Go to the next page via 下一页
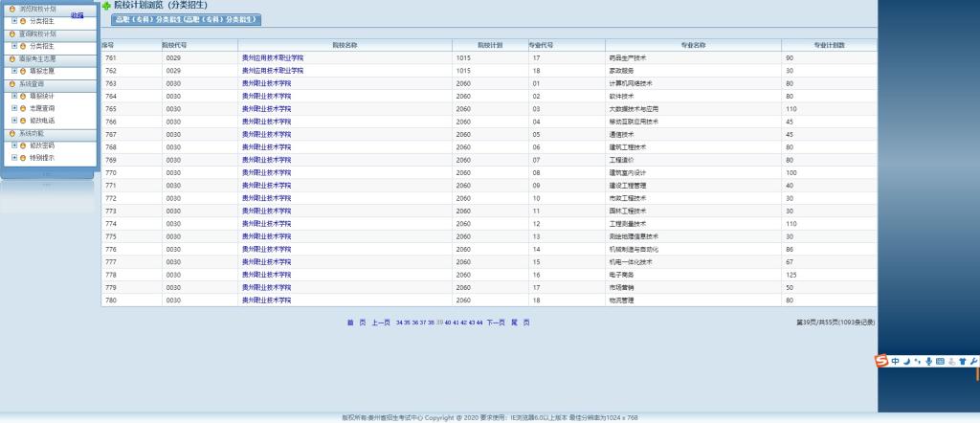980x423 pixels. (495, 323)
